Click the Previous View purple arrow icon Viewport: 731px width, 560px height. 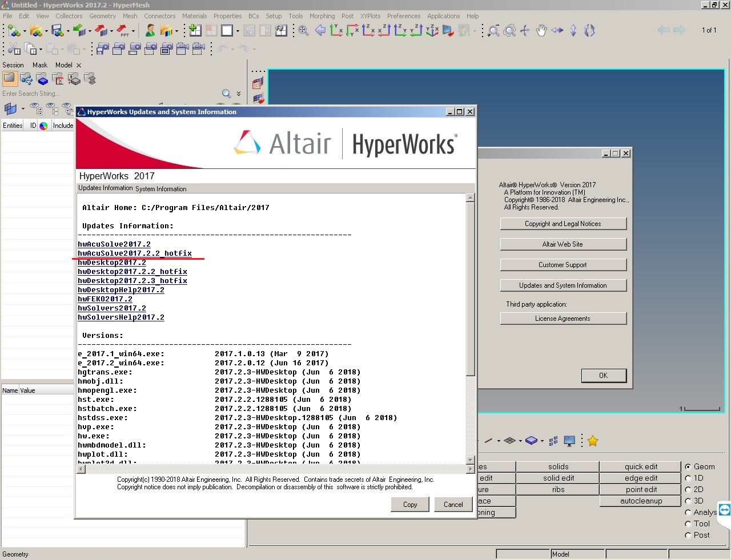tap(320, 30)
